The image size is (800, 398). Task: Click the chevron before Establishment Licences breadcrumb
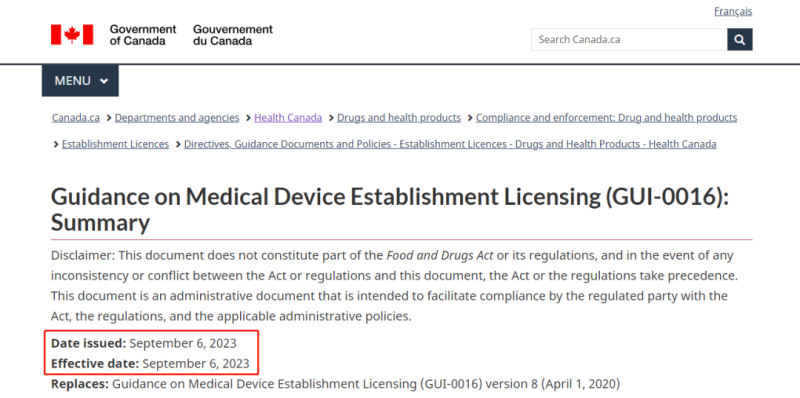coord(56,144)
